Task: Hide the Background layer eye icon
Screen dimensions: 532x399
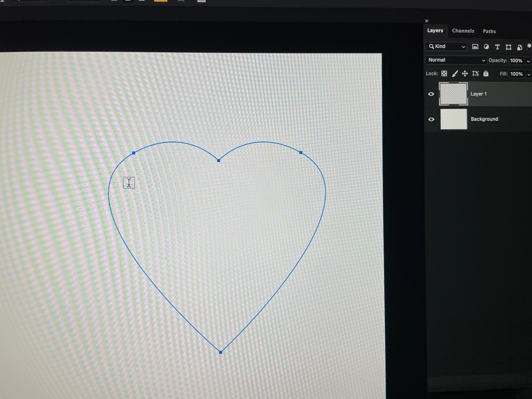Action: [x=431, y=119]
